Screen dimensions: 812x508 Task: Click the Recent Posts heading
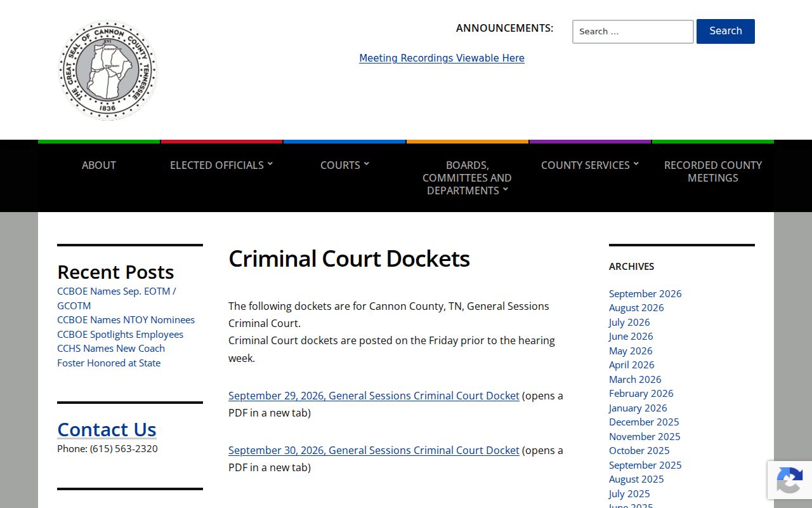click(115, 272)
